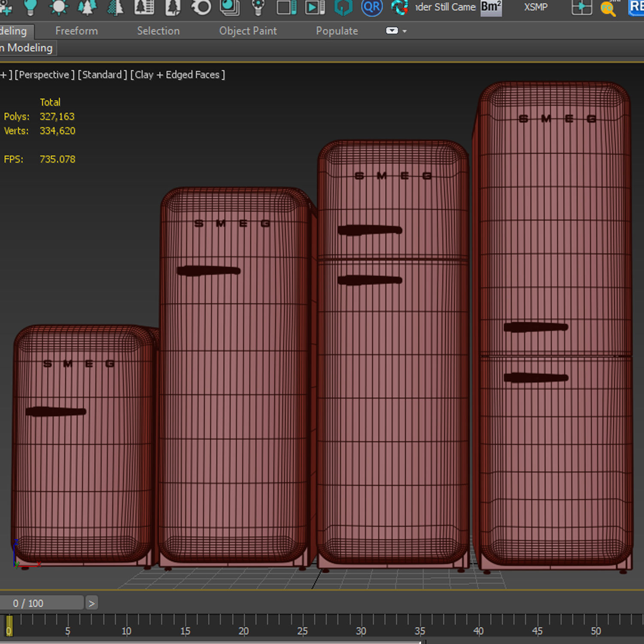Click the handle on the smallest fridge
The image size is (644, 644).
coord(56,411)
